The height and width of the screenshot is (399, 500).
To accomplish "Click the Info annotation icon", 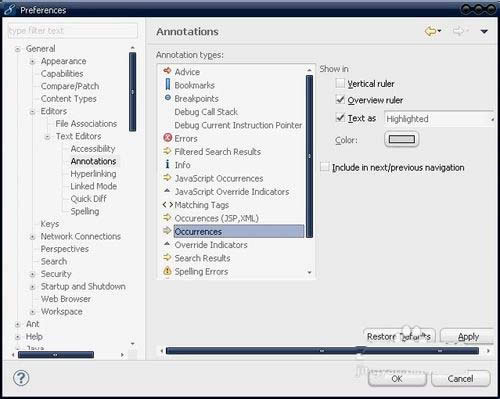I will [x=167, y=164].
